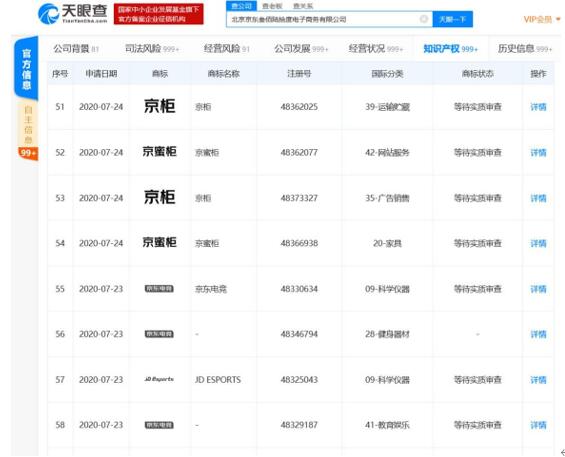This screenshot has width=565, height=457.
Task: Open 详情 for trademark 48362025
Action: (538, 107)
